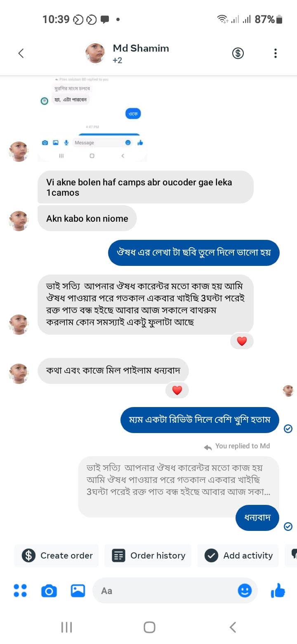297x644 pixels.
Task: Tap the heart reaction on long Bengali message
Action: point(242,341)
